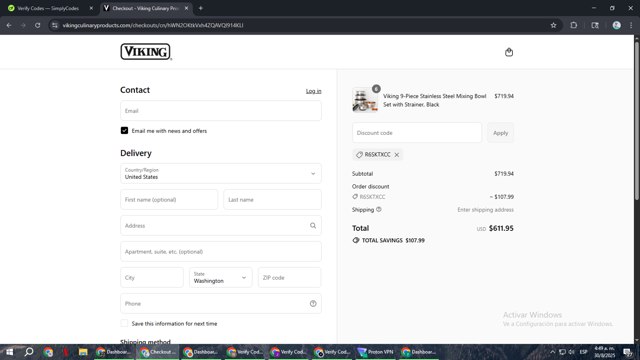Bookmark this page with the star icon

click(x=553, y=25)
